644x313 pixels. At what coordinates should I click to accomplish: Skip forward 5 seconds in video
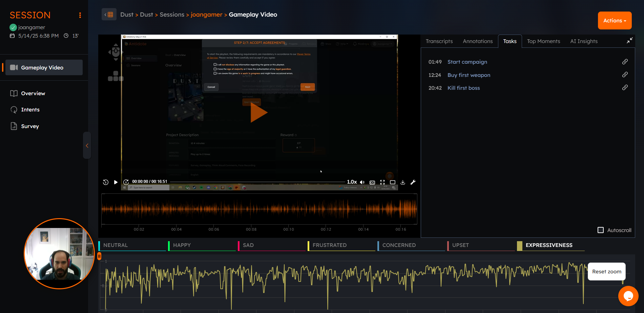[x=126, y=182]
